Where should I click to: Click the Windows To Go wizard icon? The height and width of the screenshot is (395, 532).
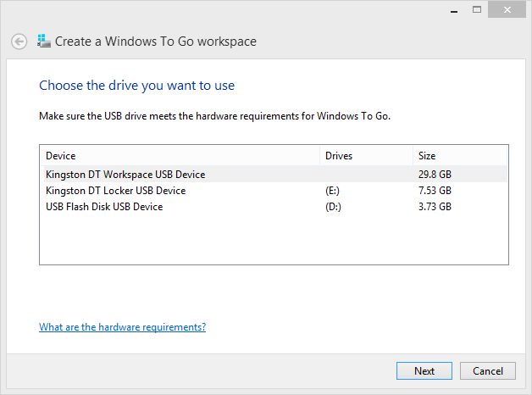pos(44,41)
